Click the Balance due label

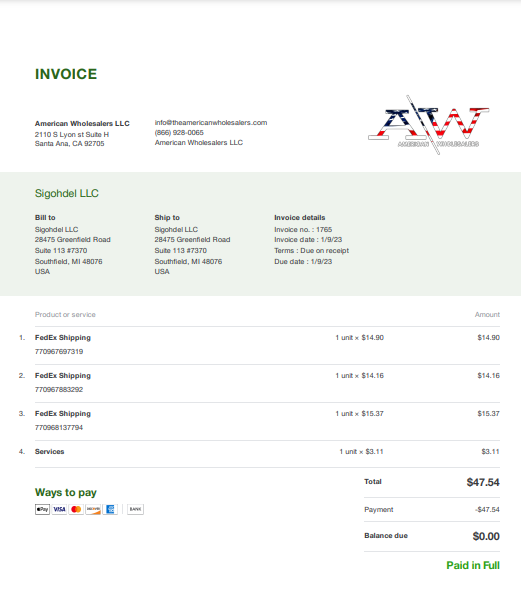[x=386, y=536]
